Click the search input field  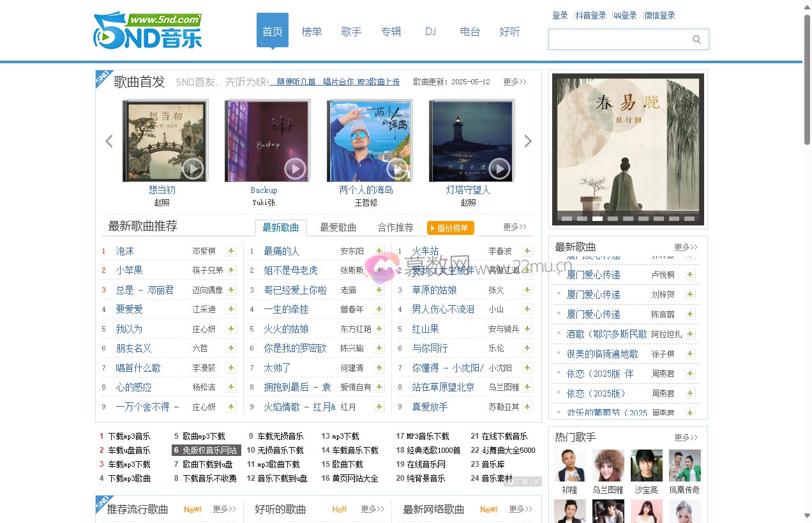618,40
